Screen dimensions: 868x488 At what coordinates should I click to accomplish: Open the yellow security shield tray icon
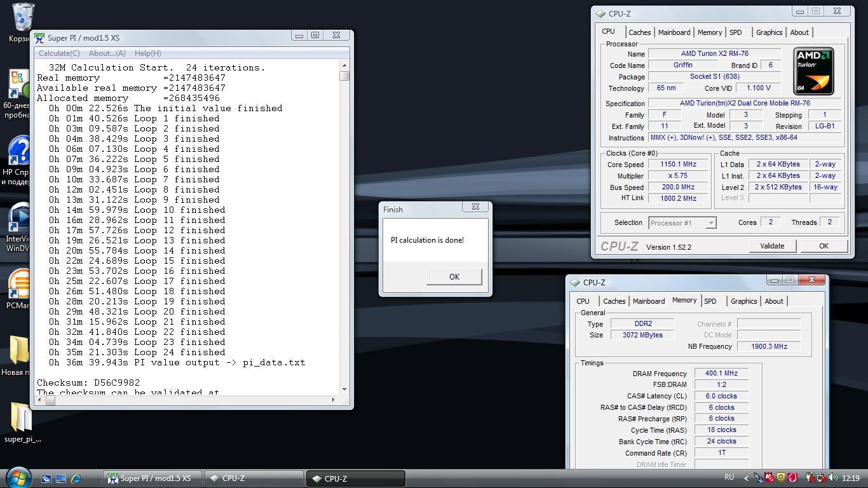click(x=780, y=478)
